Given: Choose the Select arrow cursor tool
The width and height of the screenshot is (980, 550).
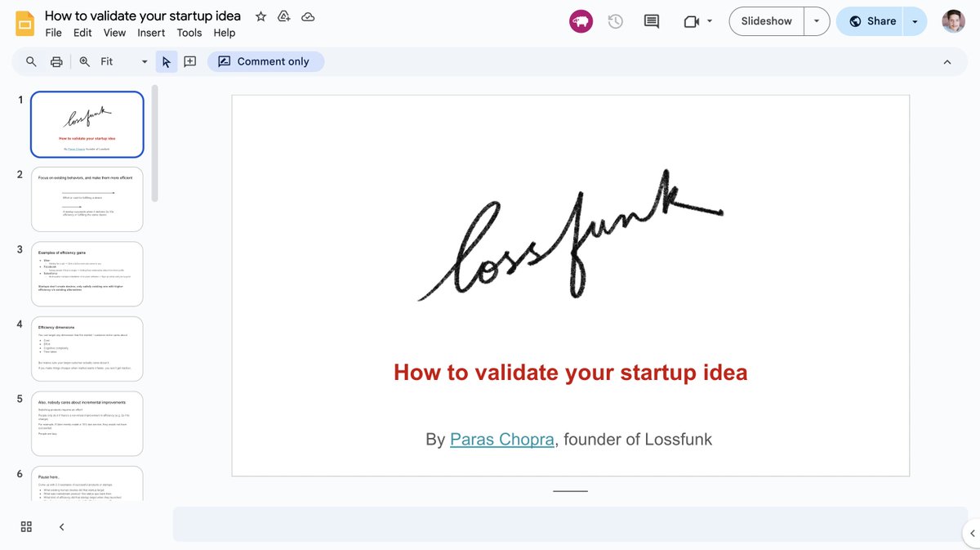Looking at the screenshot, I should point(167,61).
